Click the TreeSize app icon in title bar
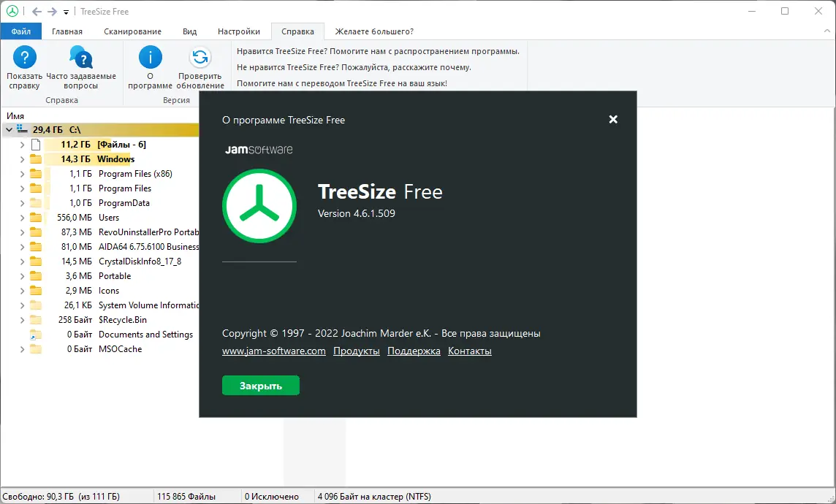The image size is (836, 504). point(12,11)
